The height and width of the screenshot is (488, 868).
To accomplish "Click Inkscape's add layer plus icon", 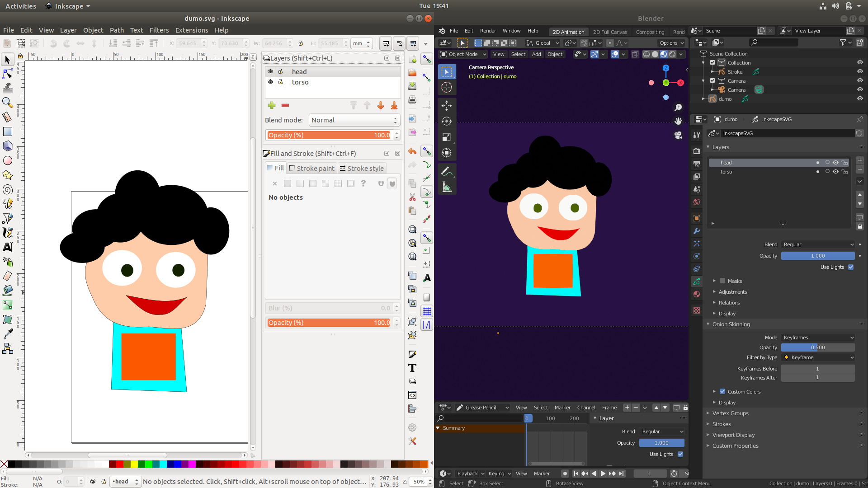I will [272, 105].
